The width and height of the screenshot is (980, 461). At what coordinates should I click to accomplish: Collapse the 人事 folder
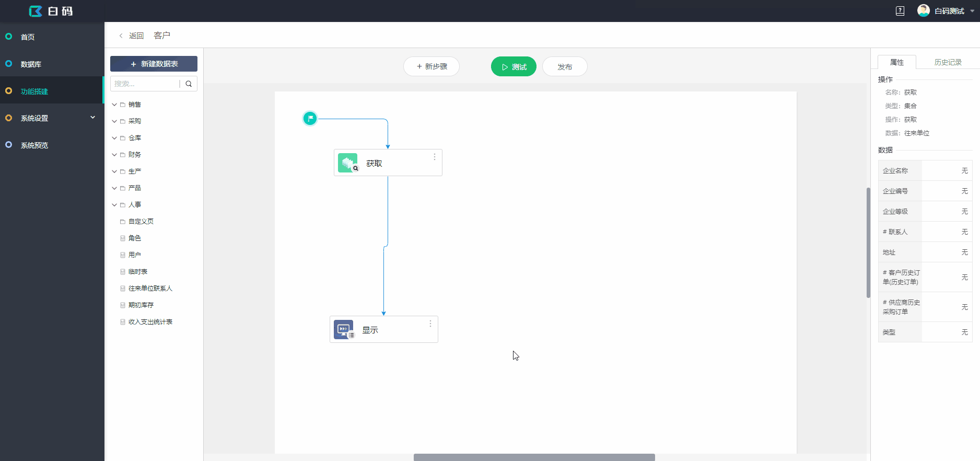point(114,205)
